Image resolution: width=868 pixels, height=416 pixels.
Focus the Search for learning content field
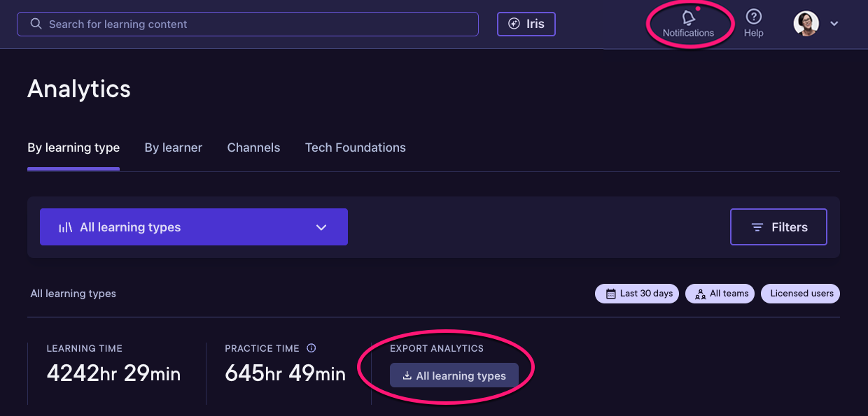(248, 24)
